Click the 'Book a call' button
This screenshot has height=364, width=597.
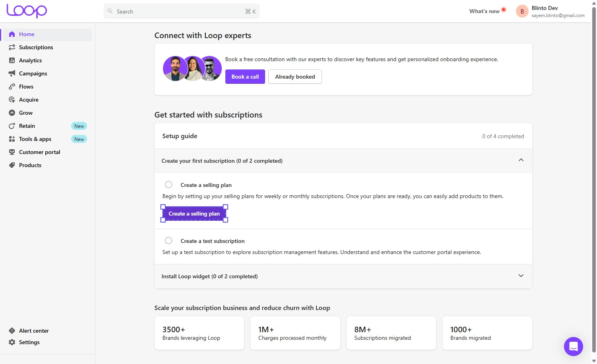click(x=245, y=77)
